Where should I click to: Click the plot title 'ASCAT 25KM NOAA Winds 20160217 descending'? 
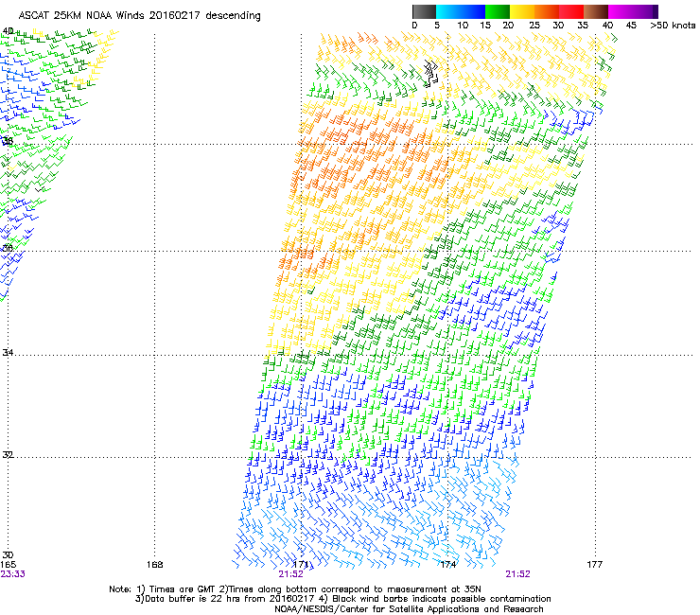click(x=139, y=16)
